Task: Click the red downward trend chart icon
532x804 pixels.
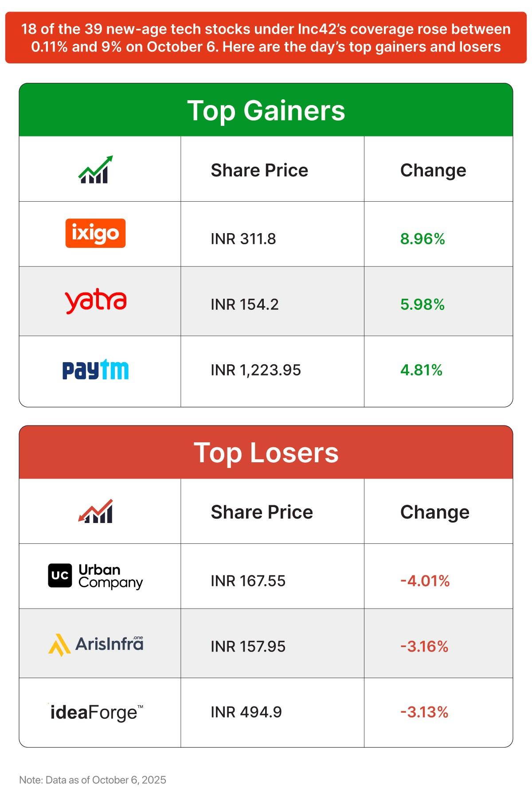Action: pyautogui.click(x=96, y=511)
